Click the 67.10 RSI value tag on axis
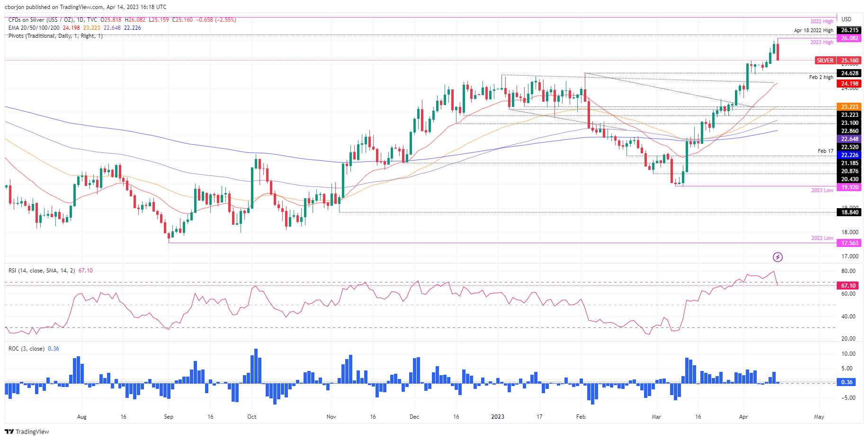The image size is (868, 440). pos(848,286)
